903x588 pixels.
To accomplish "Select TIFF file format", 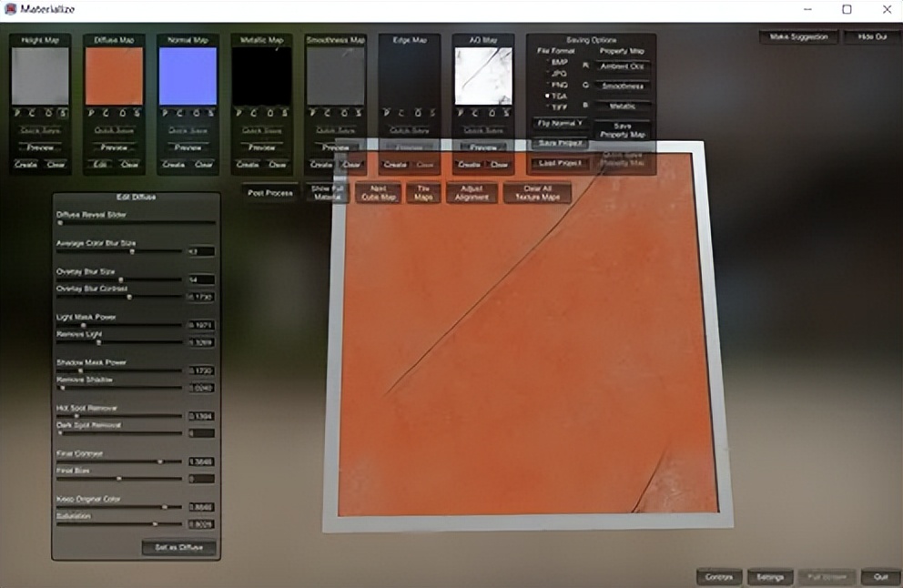I will click(x=556, y=107).
